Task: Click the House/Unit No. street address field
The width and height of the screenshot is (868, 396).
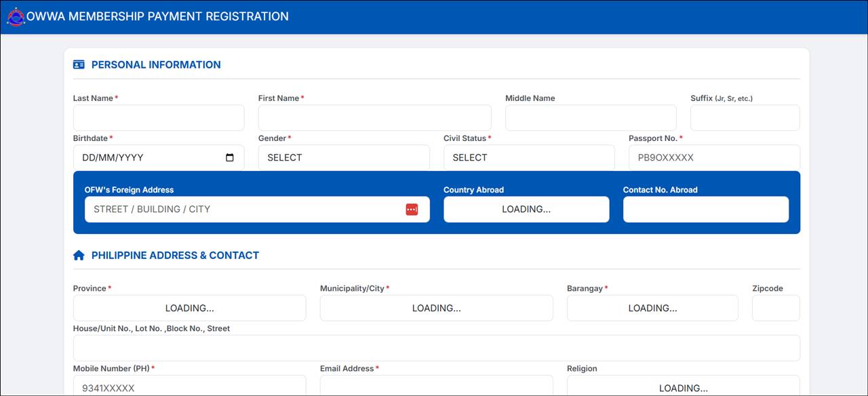Action: [x=437, y=348]
